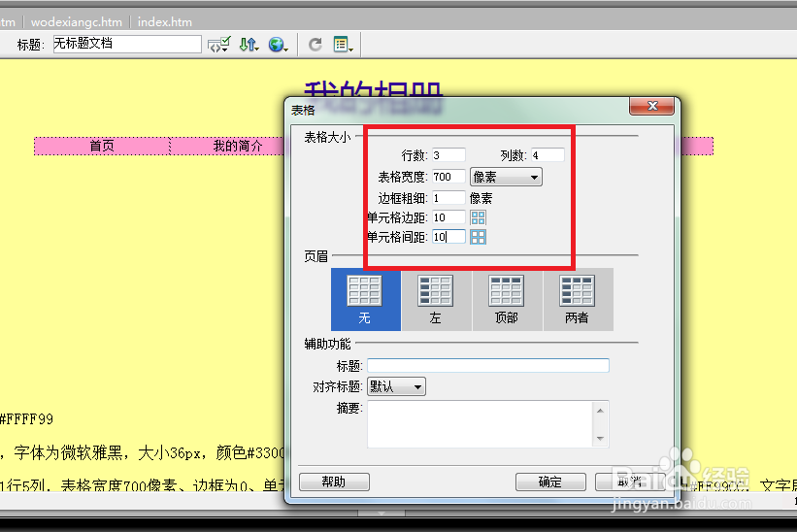Image resolution: width=797 pixels, height=532 pixels.
Task: Click the preview in browser globe icon
Action: coord(278,45)
